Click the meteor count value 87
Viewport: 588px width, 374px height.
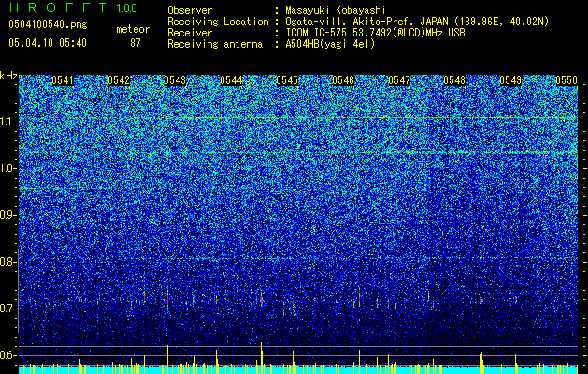tap(136, 43)
